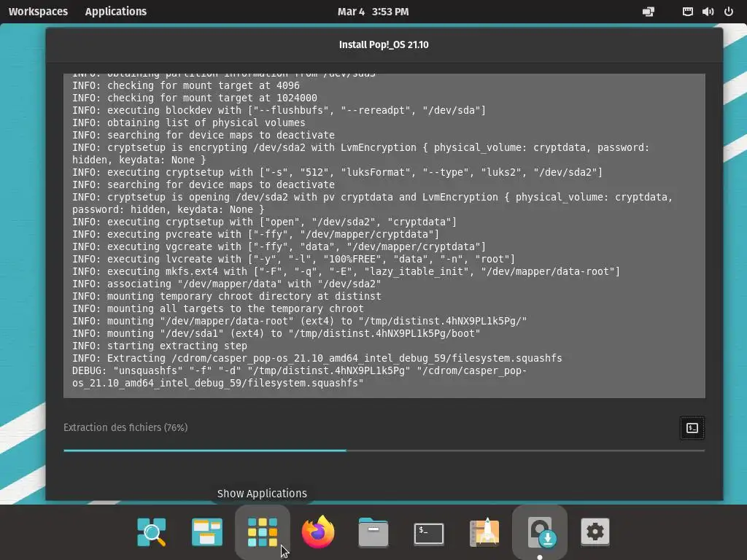Viewport: 747px width, 560px height.
Task: Click the mkfs.ext4 log line
Action: pyautogui.click(x=347, y=271)
